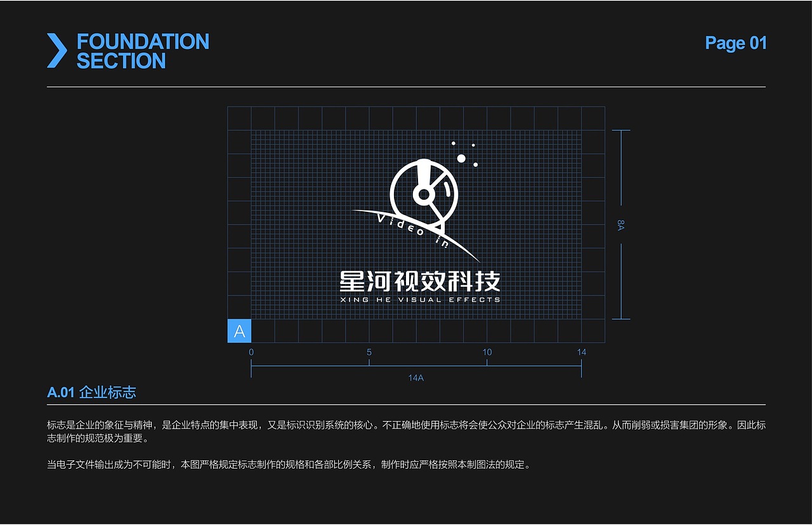The image size is (812, 525).
Task: Click the XING HE VISUAL EFFECTS caption
Action: pyautogui.click(x=420, y=299)
